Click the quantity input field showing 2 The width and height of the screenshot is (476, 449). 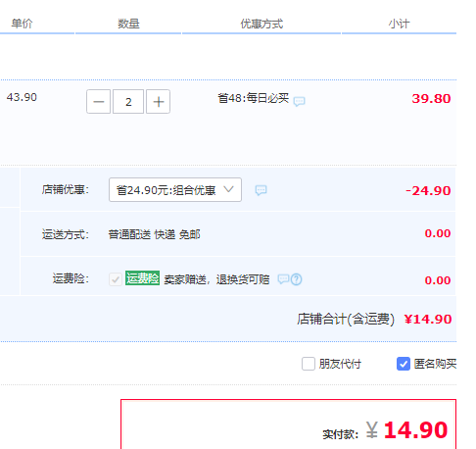click(x=128, y=102)
